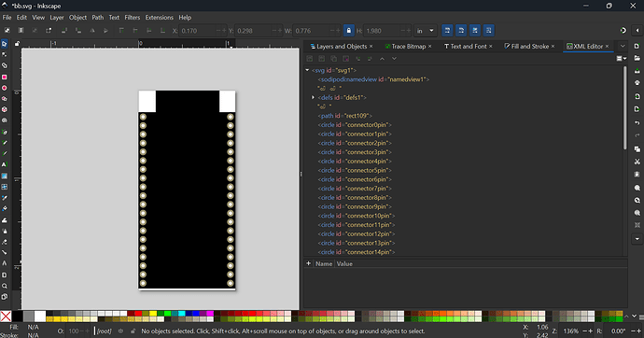Pick the Gradient tool in toolbox
The image size is (644, 338).
tap(5, 176)
